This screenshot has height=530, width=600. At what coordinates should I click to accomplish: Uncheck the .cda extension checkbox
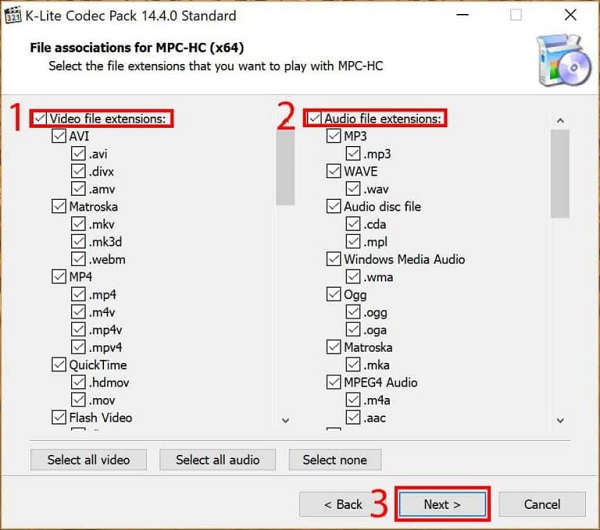pyautogui.click(x=353, y=224)
